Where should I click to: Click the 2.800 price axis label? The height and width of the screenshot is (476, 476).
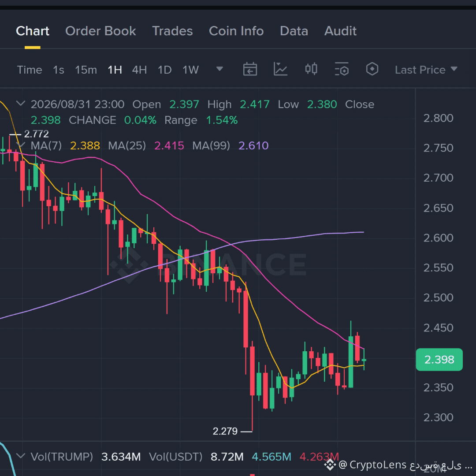click(x=439, y=118)
